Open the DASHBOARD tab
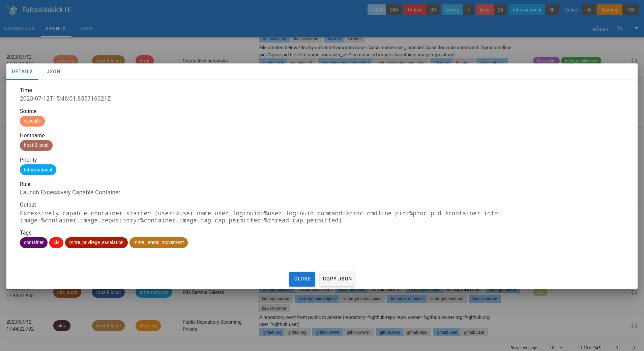The image size is (644, 351). [19, 29]
